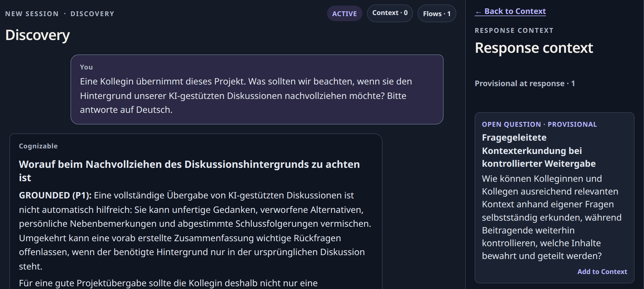The height and width of the screenshot is (289, 644).
Task: Select the NEW SESSION breadcrumb text
Action: pos(32,14)
